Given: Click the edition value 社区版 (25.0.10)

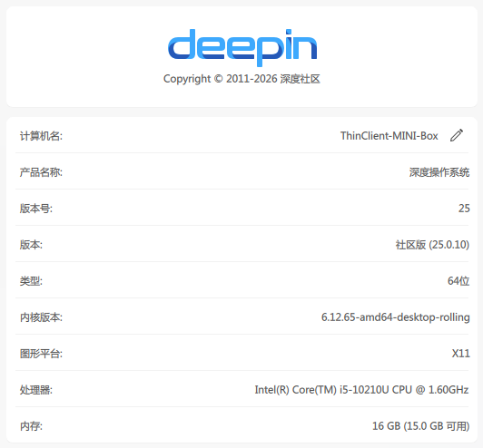Looking at the screenshot, I should (x=432, y=245).
